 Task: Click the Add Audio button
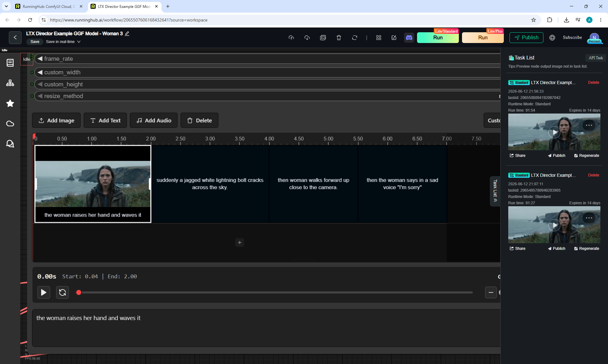154,120
